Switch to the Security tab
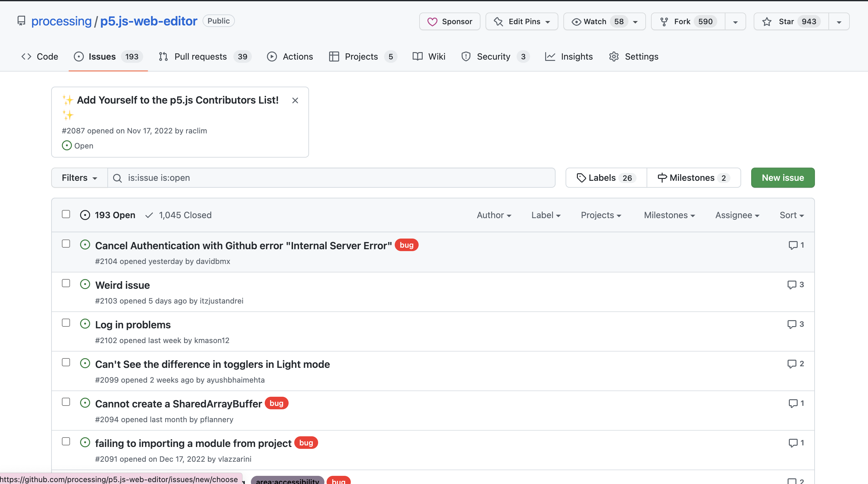The width and height of the screenshot is (868, 484). coord(495,56)
